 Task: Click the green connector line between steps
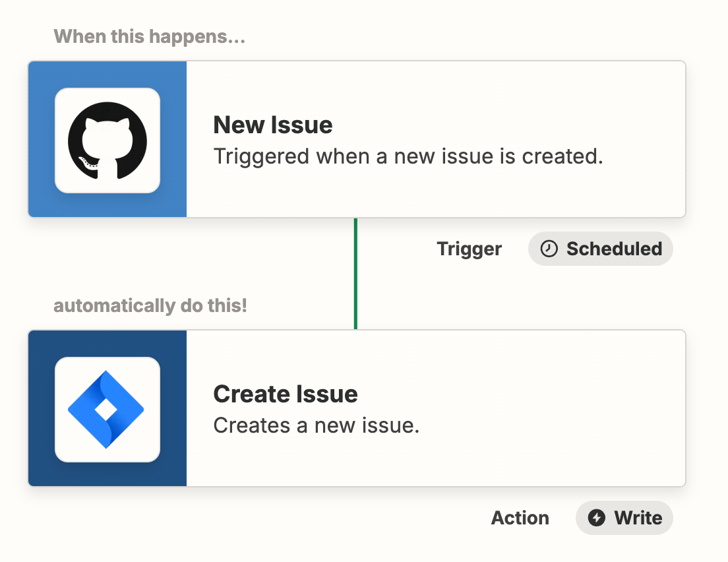click(x=356, y=273)
